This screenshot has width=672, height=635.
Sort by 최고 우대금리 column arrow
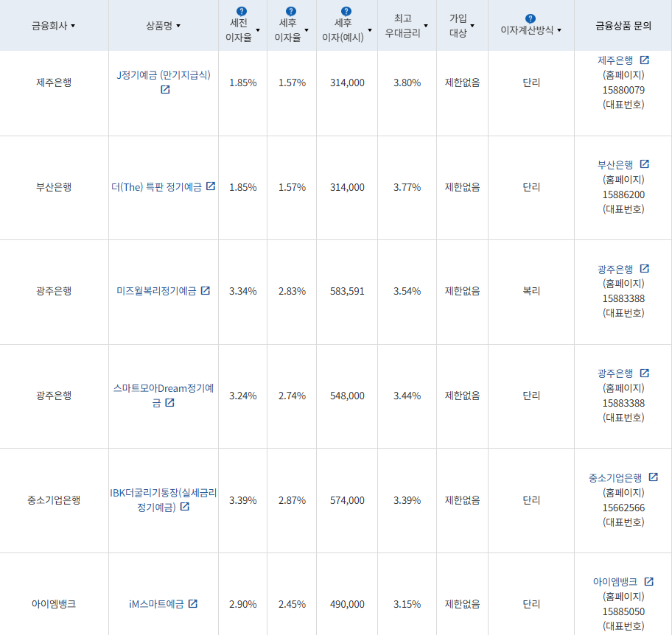[426, 26]
